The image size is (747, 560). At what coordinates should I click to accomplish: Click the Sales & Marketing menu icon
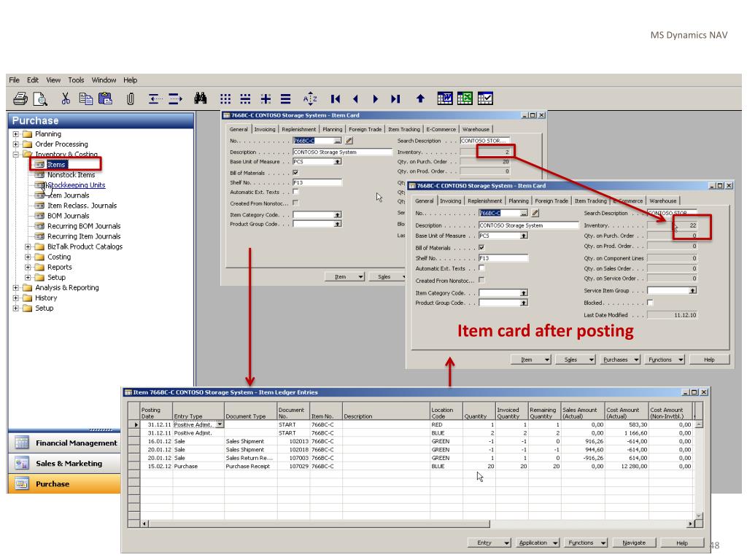click(x=21, y=463)
